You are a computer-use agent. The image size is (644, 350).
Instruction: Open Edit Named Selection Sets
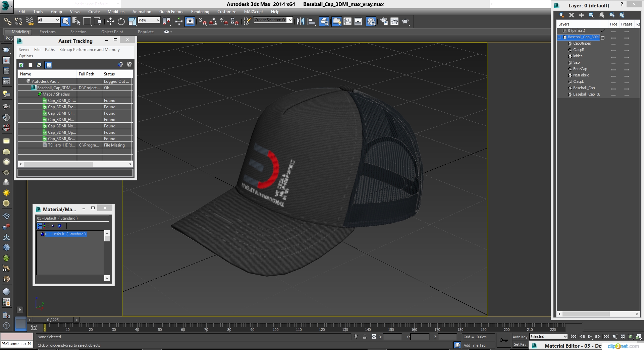pos(247,21)
